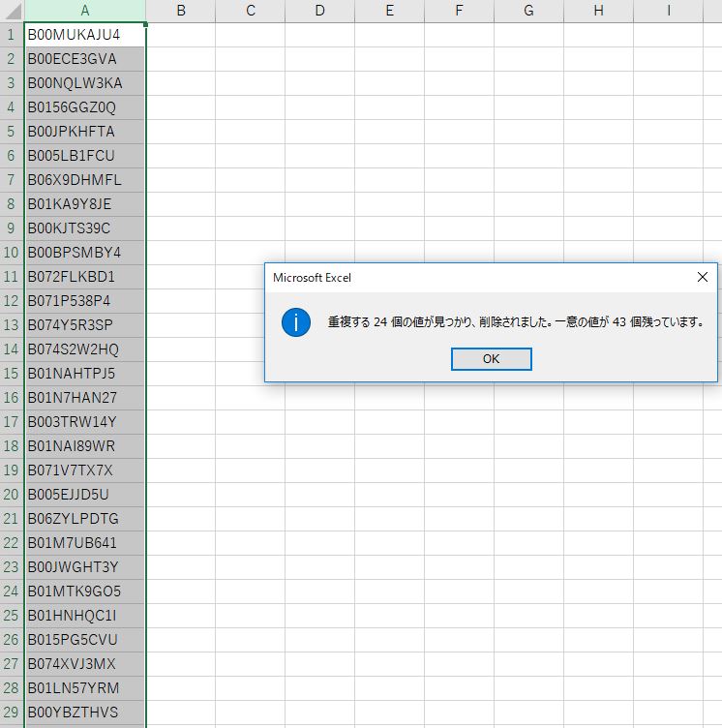
Task: Select cell containing B01NAHTPJ5
Action: [x=85, y=374]
